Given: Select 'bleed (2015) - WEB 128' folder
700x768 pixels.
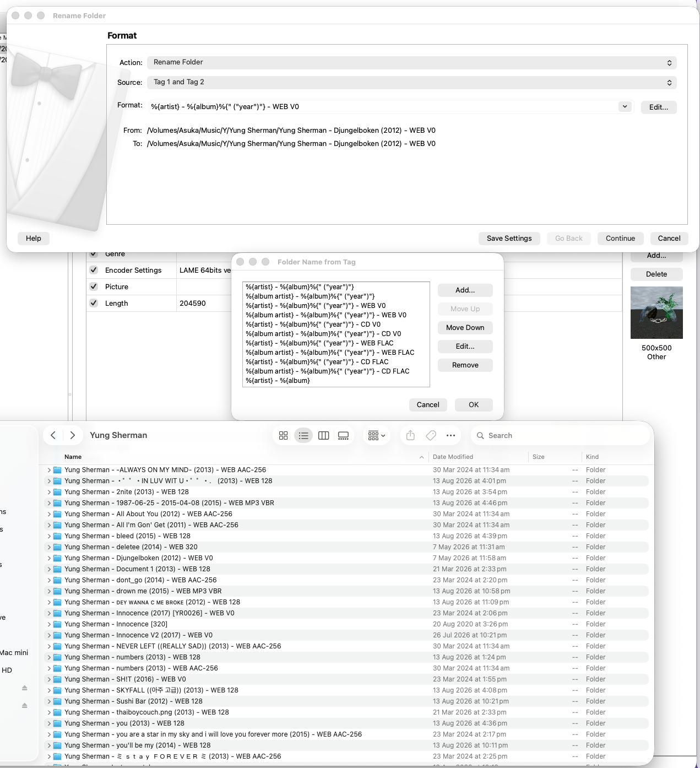Looking at the screenshot, I should click(x=346, y=536).
